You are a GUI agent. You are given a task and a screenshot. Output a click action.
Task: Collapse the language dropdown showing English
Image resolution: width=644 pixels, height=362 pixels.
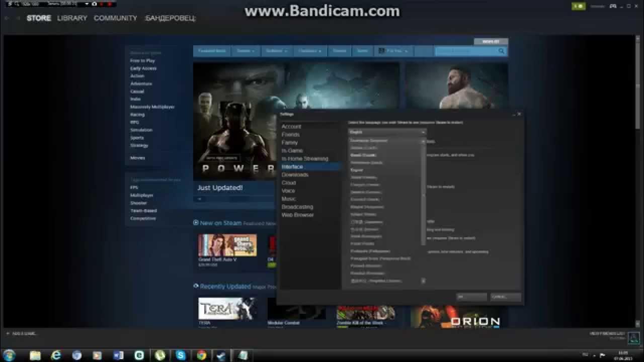[x=387, y=132]
